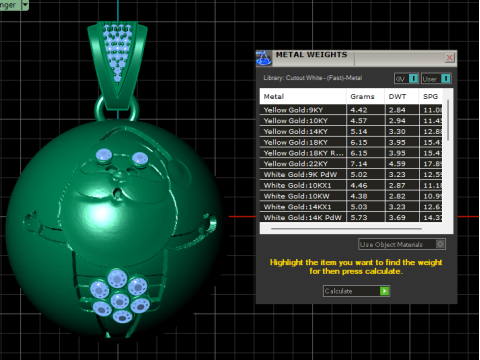This screenshot has height=360, width=480.
Task: Select the White Gold:10KX1 row
Action: pyautogui.click(x=351, y=185)
